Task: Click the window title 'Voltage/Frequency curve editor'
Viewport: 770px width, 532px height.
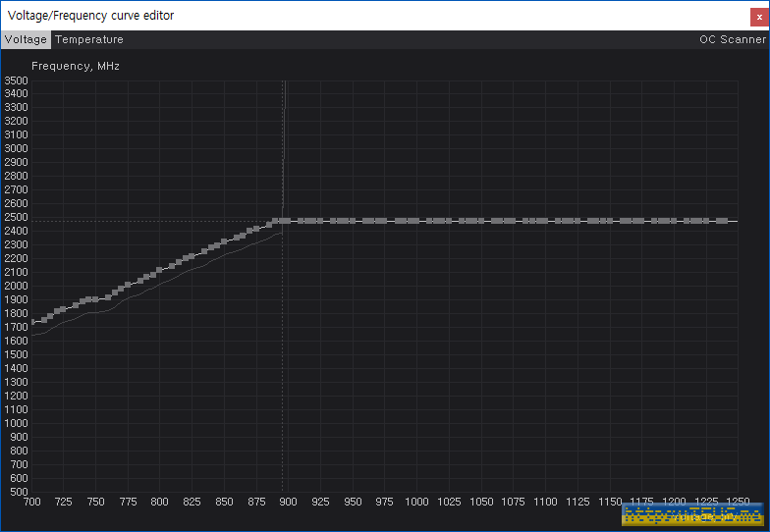Action: tap(90, 16)
